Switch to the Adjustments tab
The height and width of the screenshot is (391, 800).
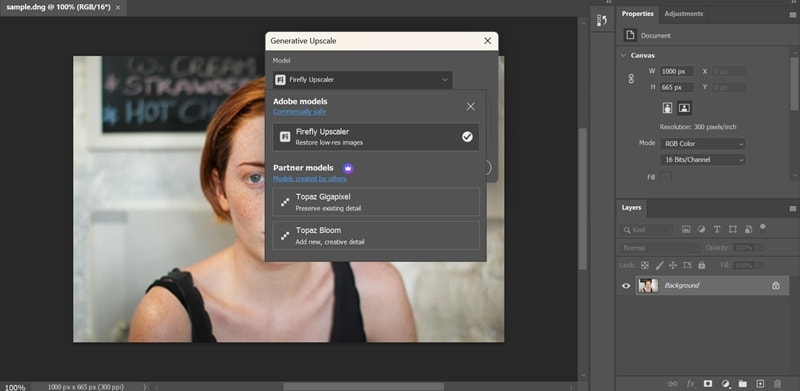[x=684, y=14]
